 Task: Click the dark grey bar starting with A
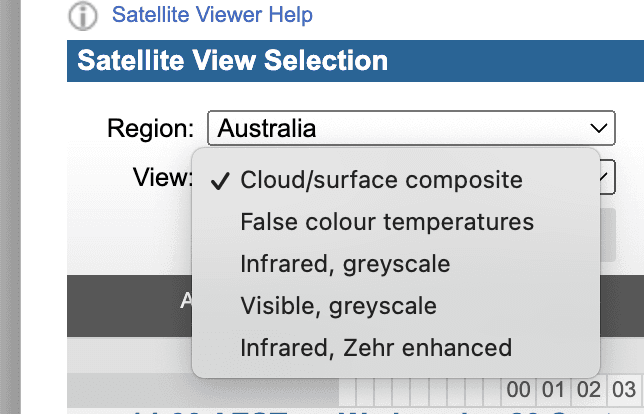[x=355, y=306]
